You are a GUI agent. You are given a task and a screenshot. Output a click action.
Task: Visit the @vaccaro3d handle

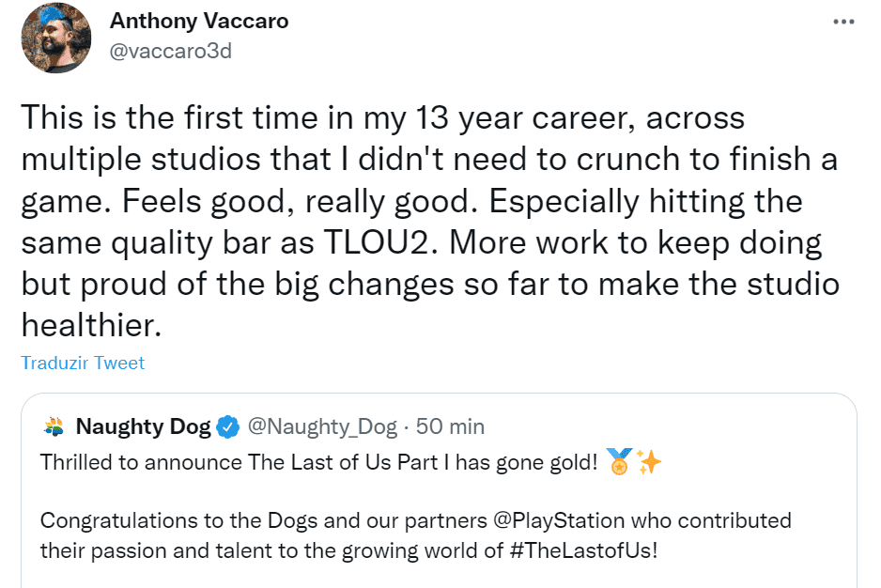[171, 51]
